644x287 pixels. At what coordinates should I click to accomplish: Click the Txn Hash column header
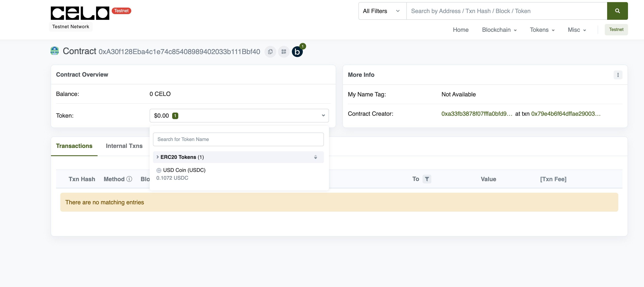coord(82,179)
